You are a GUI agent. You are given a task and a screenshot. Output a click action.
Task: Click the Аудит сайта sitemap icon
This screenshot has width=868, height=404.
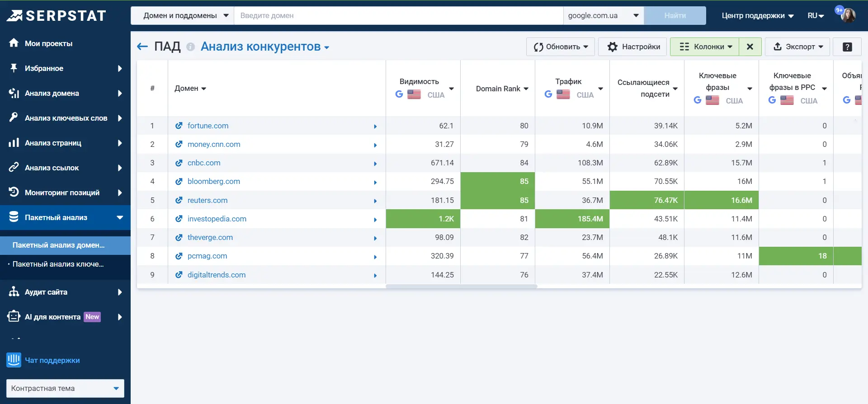pyautogui.click(x=14, y=291)
